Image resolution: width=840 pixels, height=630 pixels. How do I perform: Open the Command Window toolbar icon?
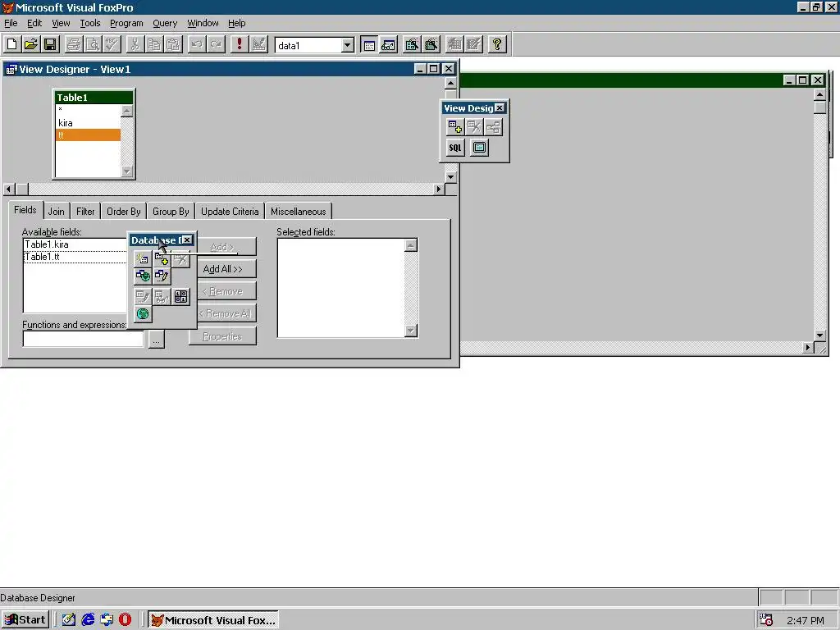369,44
